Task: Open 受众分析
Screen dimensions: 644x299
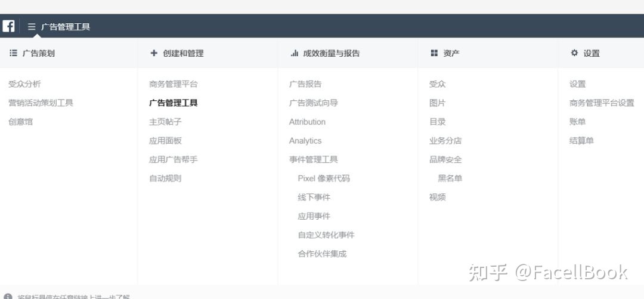Action: 24,84
